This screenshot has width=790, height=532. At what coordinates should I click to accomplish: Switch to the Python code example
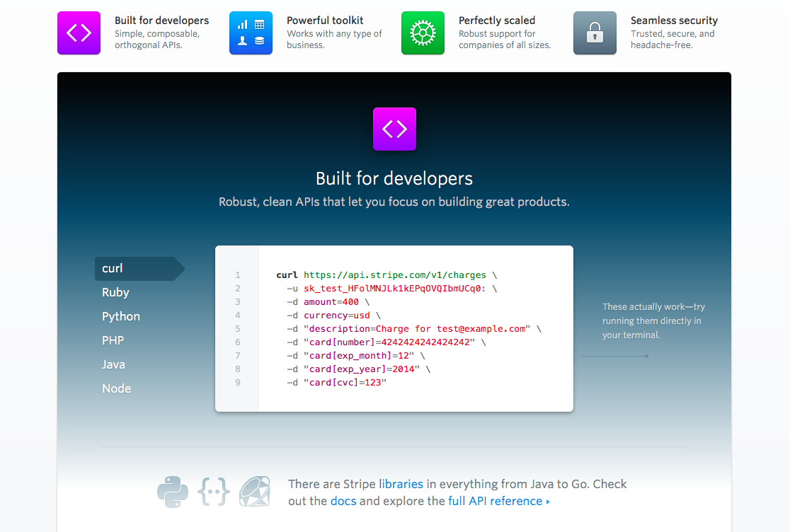coord(121,317)
